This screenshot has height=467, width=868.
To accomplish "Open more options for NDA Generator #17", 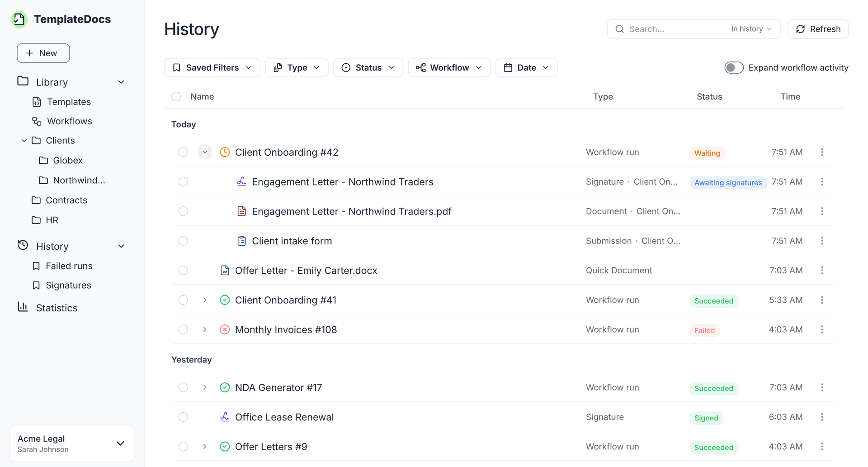I will click(x=822, y=387).
